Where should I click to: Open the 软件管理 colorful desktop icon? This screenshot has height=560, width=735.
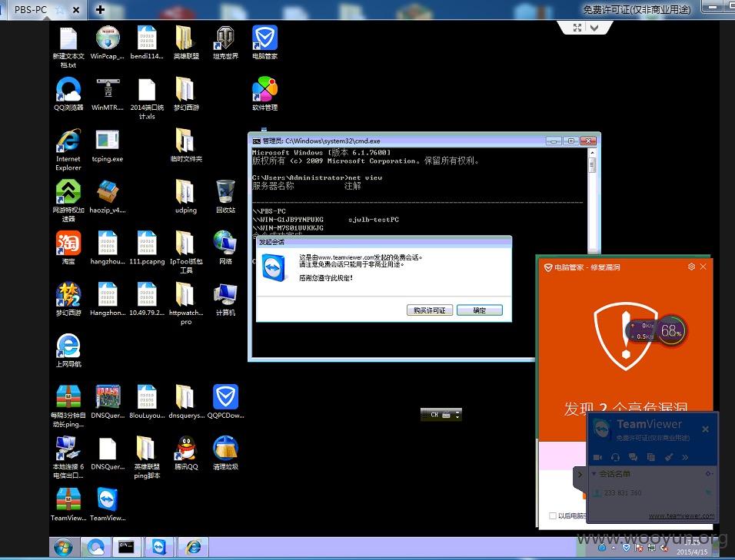[x=264, y=94]
